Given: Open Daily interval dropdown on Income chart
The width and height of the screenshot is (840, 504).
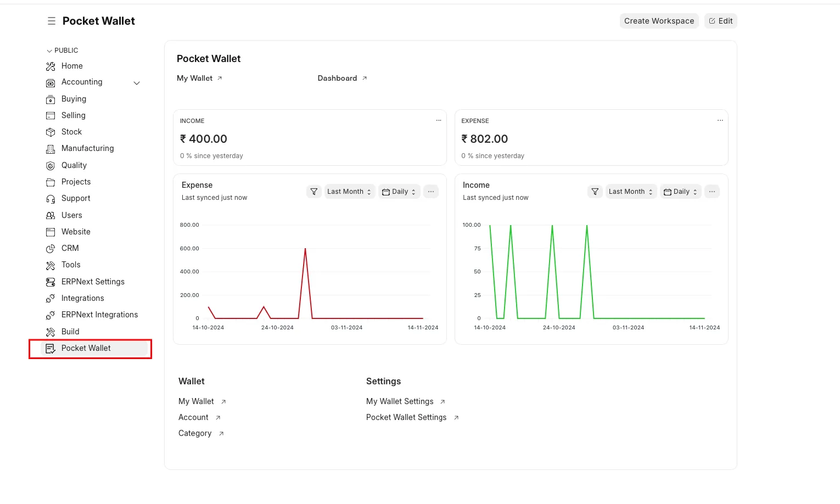Looking at the screenshot, I should tap(681, 192).
